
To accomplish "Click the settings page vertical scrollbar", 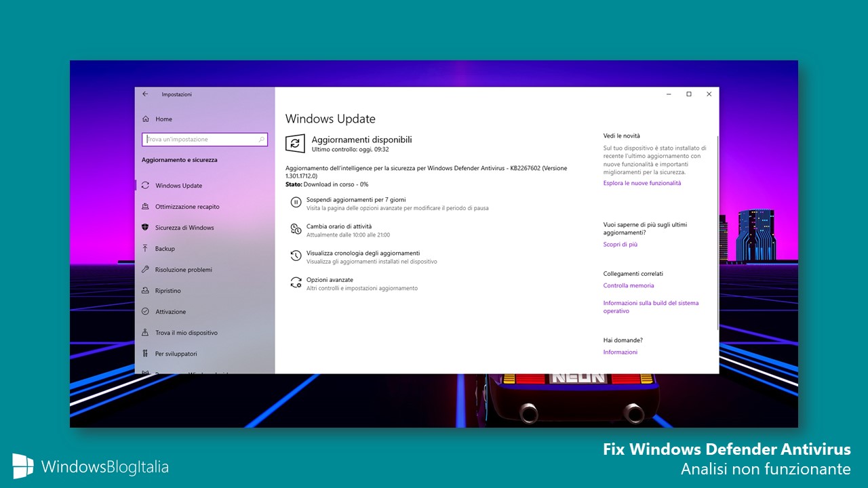I will (x=717, y=234).
